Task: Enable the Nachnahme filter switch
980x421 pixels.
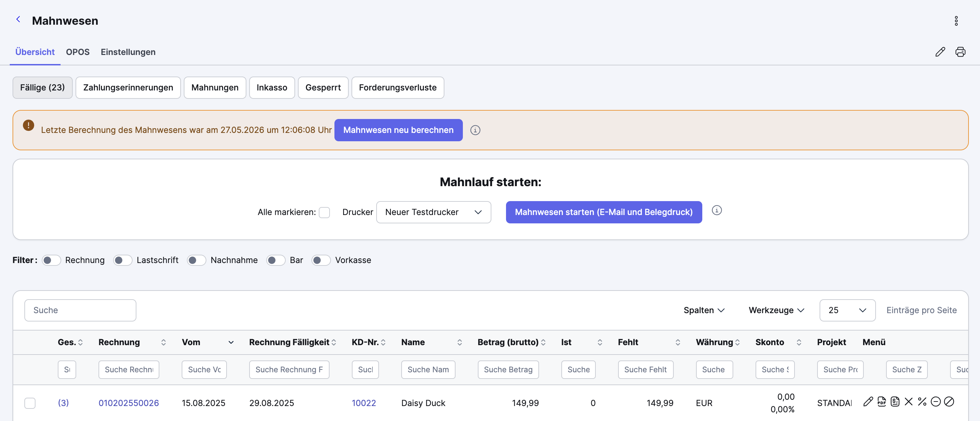Action: point(196,261)
